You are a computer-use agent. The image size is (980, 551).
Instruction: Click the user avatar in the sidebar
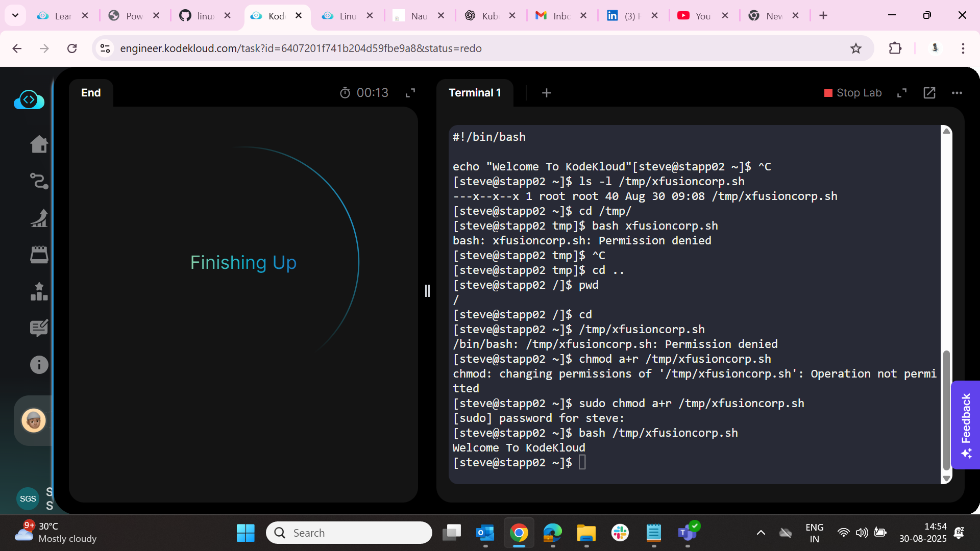tap(34, 421)
